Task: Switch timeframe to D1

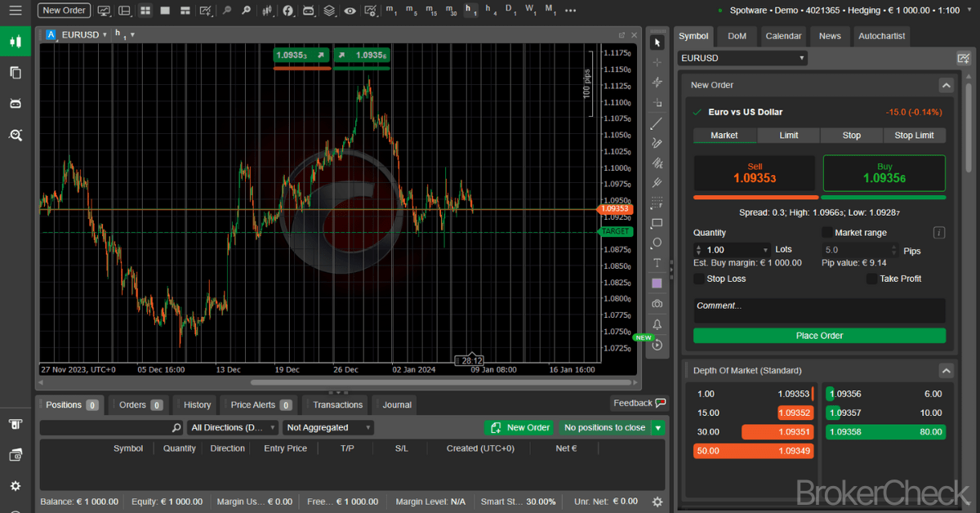Action: pos(510,11)
